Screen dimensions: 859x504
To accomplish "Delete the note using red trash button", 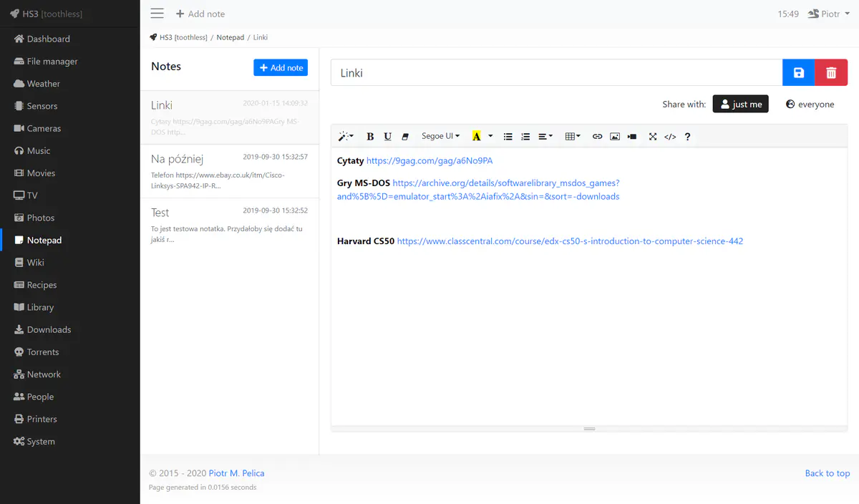I will click(x=831, y=73).
